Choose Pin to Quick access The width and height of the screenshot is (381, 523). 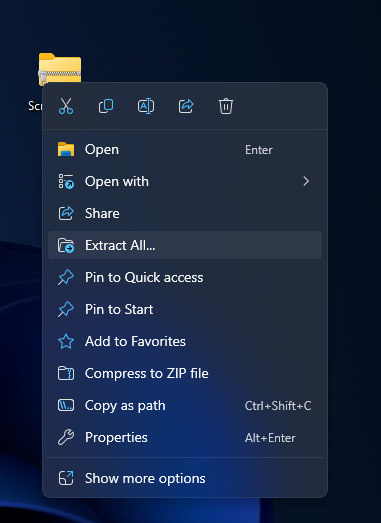click(x=185, y=277)
